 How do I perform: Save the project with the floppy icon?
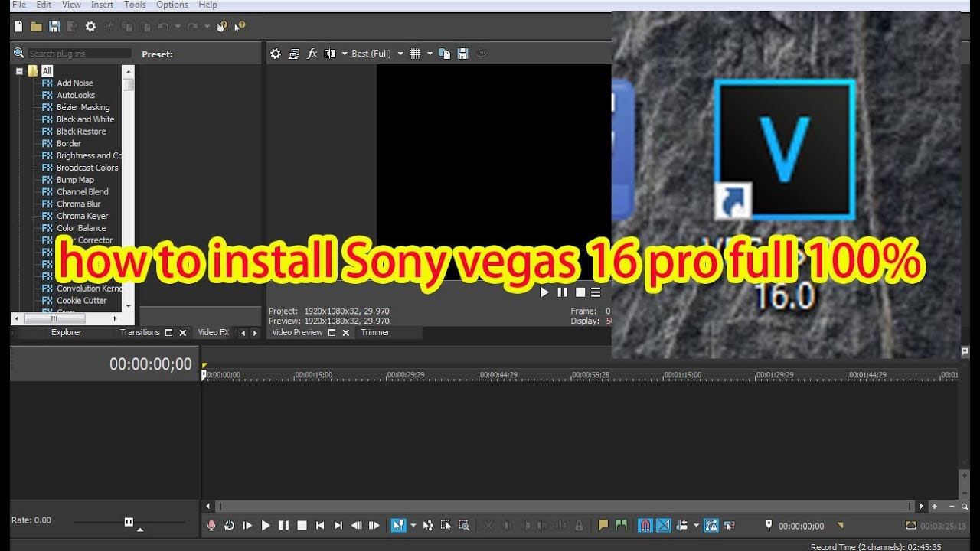coord(54,27)
